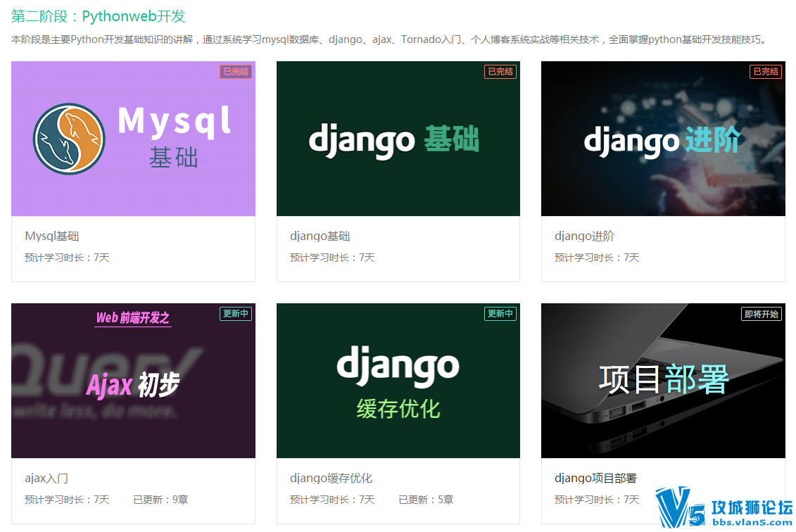Click 预计学习时长：7天 under django进阶

coord(597,258)
